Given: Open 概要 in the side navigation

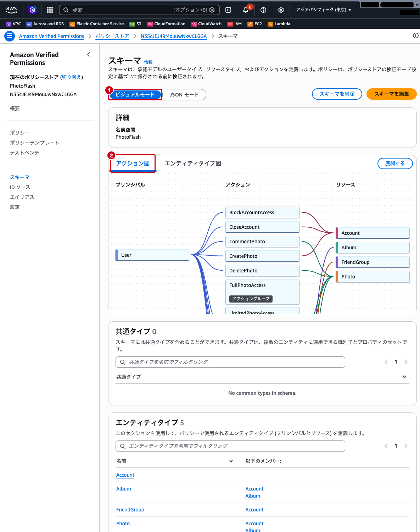Looking at the screenshot, I should click(x=15, y=109).
